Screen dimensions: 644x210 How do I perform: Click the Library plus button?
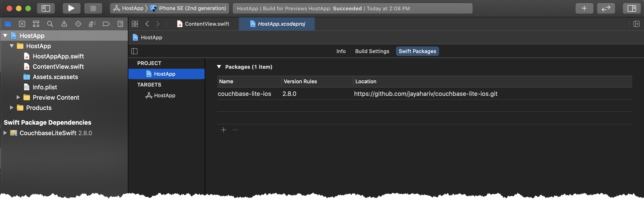(x=584, y=8)
